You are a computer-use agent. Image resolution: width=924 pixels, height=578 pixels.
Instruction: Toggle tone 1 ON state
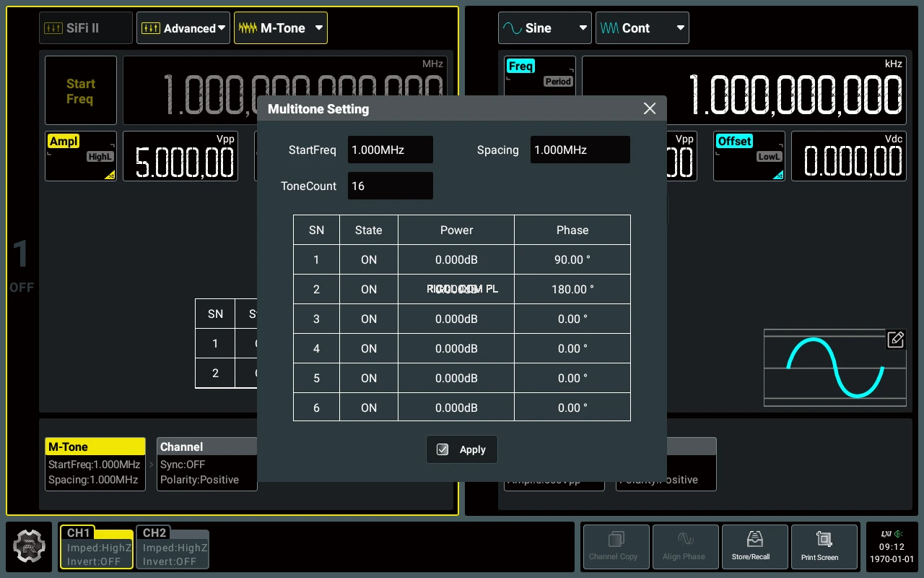tap(369, 259)
